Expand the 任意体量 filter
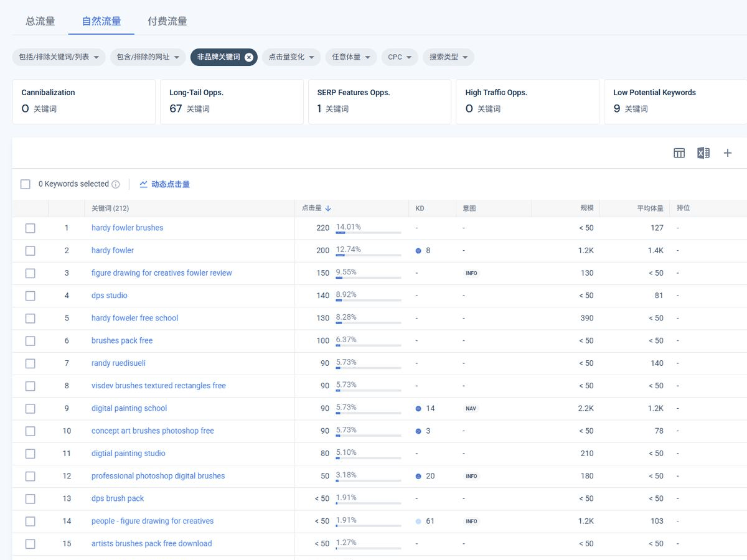 (x=351, y=57)
